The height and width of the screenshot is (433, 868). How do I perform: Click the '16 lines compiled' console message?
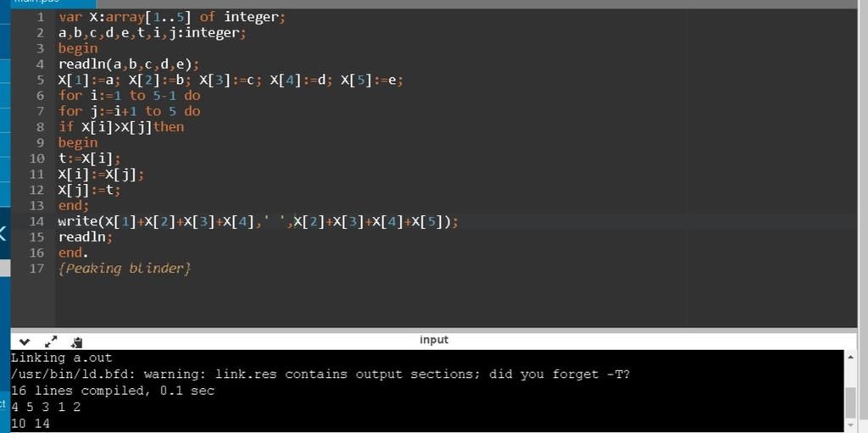(x=113, y=391)
